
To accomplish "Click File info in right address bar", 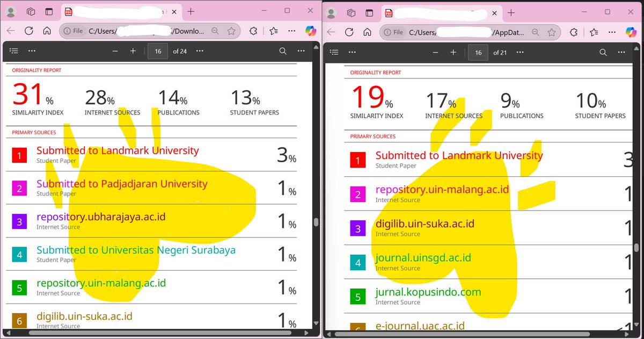I will 393,32.
